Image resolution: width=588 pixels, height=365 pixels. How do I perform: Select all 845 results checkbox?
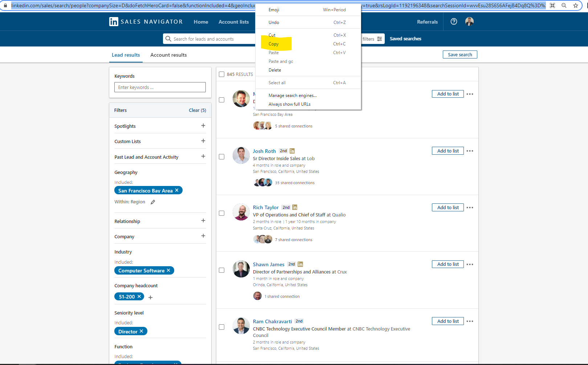click(221, 74)
